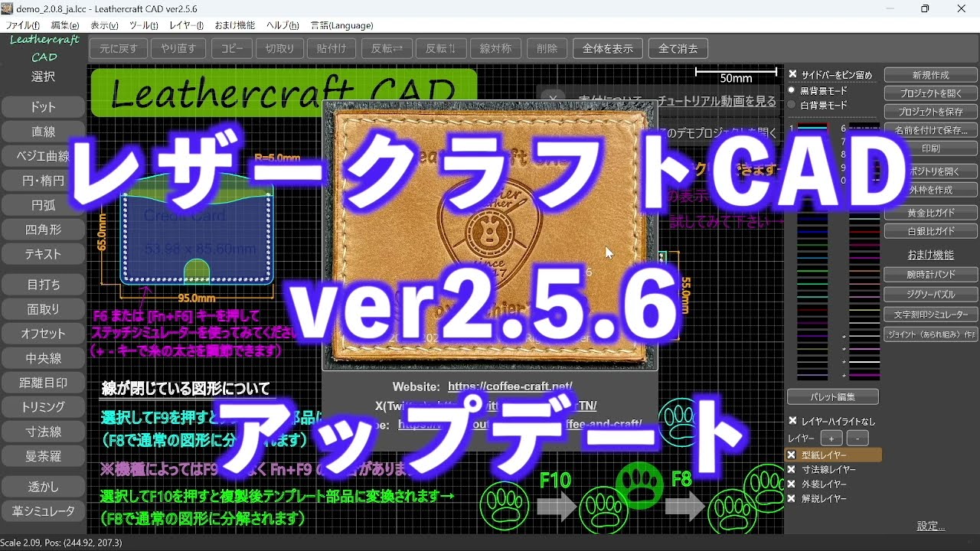Click 名前を付けて保存... button
980x551 pixels.
coord(931,130)
